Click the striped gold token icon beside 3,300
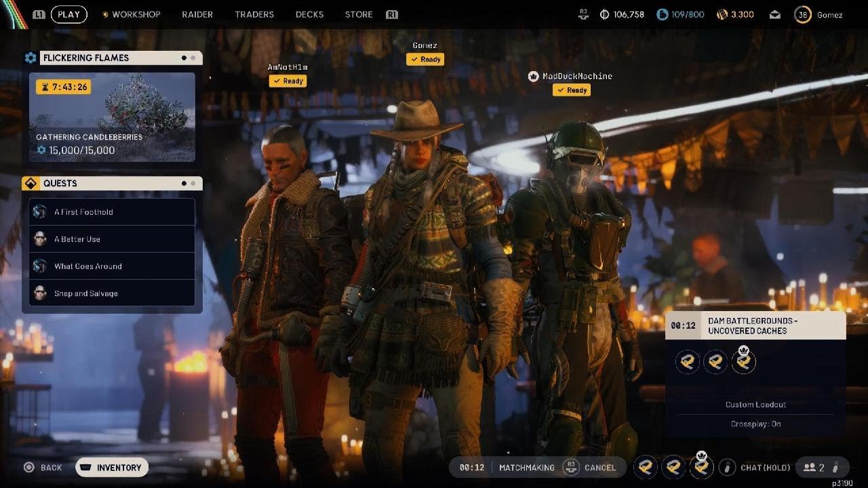 pos(722,14)
